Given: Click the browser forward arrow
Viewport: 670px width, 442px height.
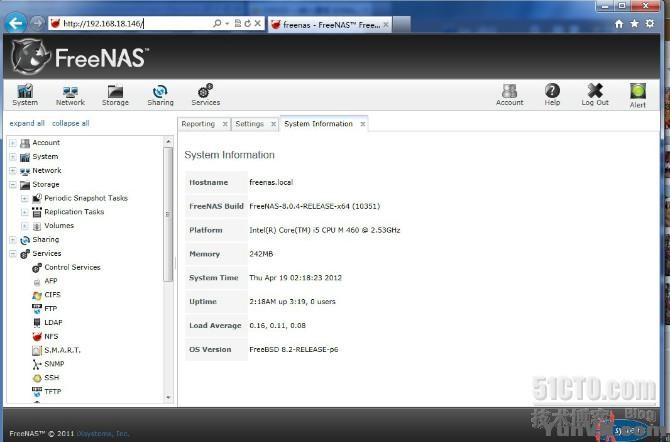Looking at the screenshot, I should point(37,23).
